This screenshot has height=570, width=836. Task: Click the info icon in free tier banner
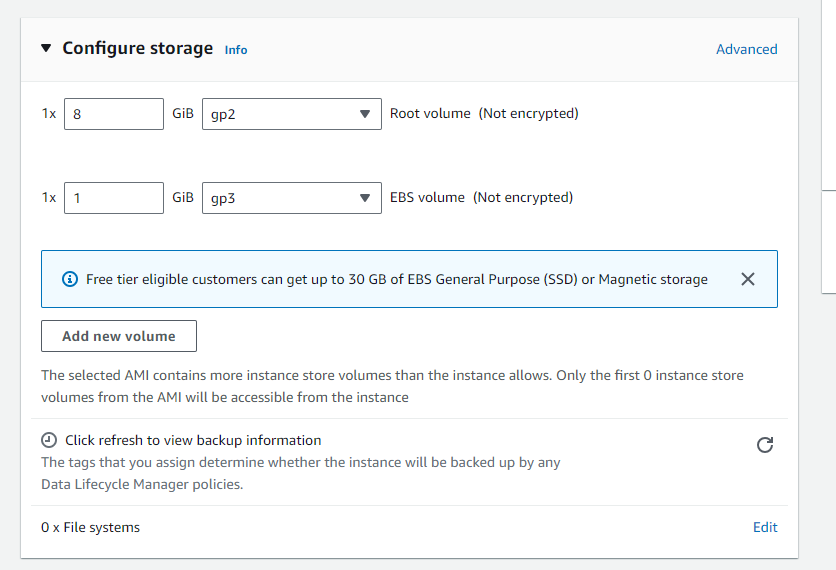(x=69, y=279)
